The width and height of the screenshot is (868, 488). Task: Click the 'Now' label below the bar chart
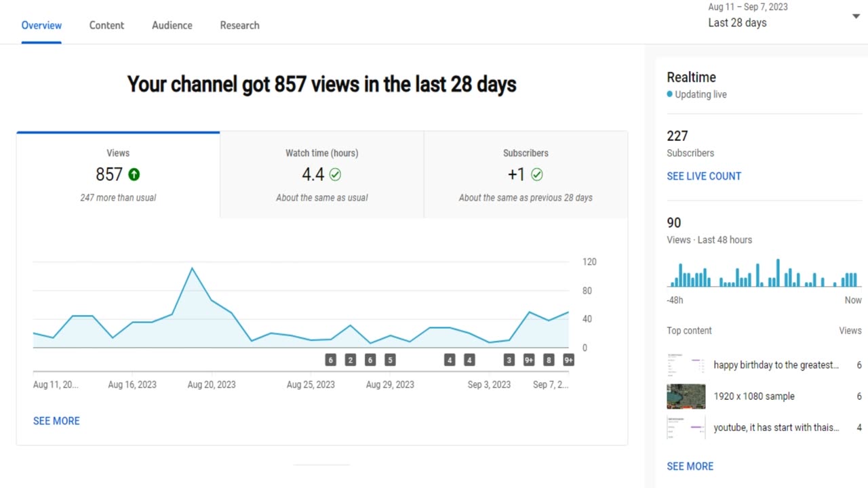[x=853, y=300]
